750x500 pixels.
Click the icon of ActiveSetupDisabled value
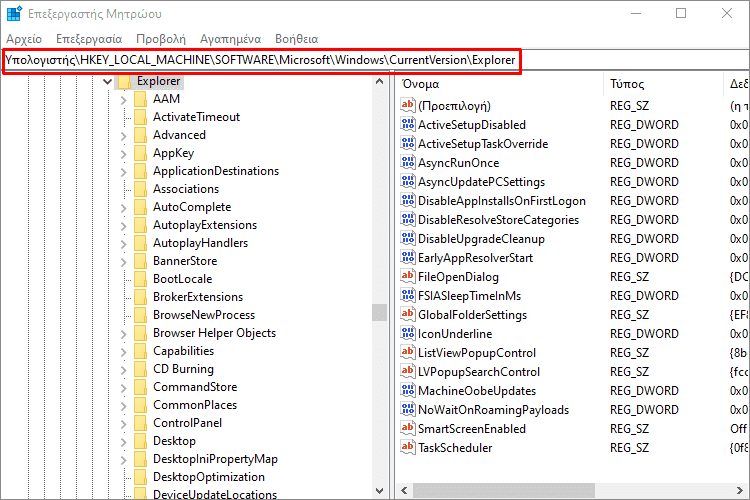tap(408, 124)
